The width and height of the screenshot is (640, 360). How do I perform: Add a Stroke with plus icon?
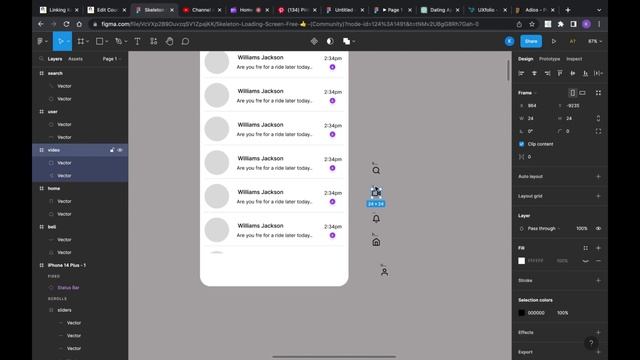point(598,280)
